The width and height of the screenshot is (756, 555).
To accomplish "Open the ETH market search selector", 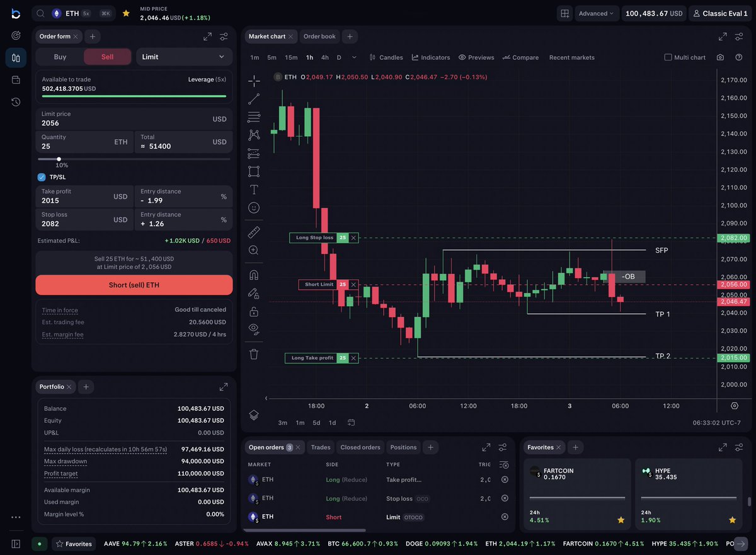I will [74, 13].
